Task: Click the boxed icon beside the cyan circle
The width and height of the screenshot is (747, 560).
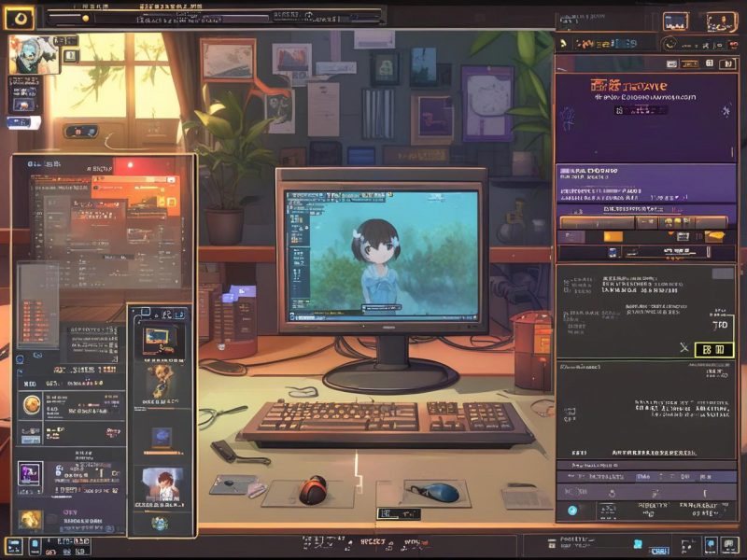Action: tap(608, 511)
